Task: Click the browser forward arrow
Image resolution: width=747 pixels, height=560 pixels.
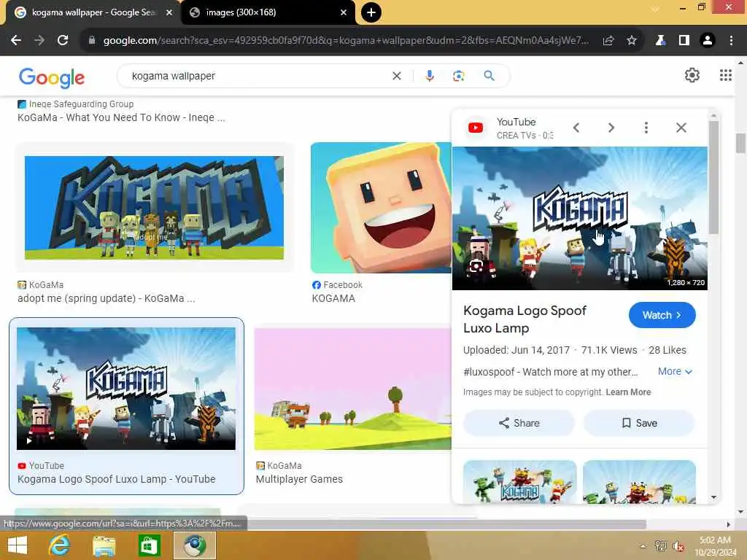Action: point(39,41)
